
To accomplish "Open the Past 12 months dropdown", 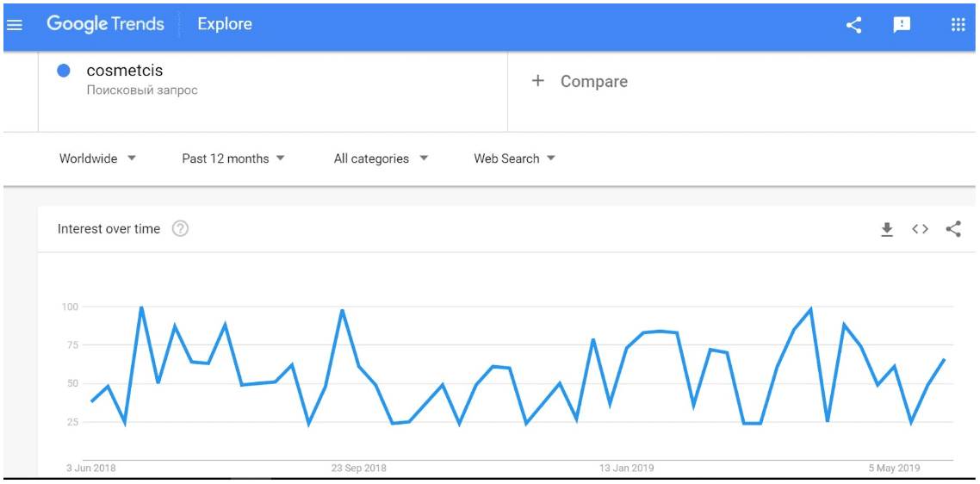I will tap(233, 158).
